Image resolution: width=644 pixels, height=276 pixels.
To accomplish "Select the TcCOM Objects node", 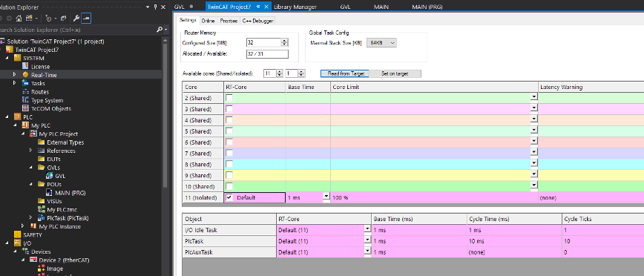I will coord(51,109).
